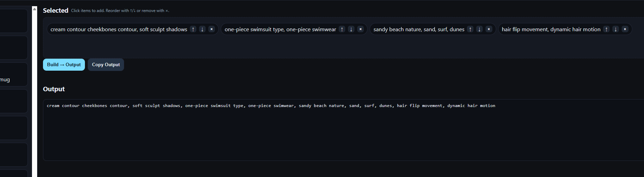Move sandy beach chip up
Screen dimensions: 644x177
click(470, 29)
